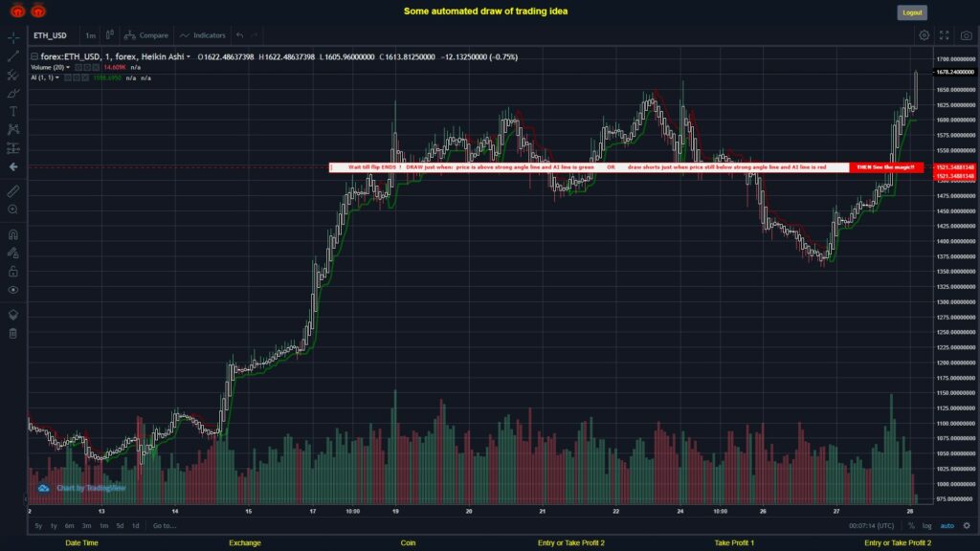Click the second red logo icon
The width and height of the screenshot is (980, 551).
[38, 11]
